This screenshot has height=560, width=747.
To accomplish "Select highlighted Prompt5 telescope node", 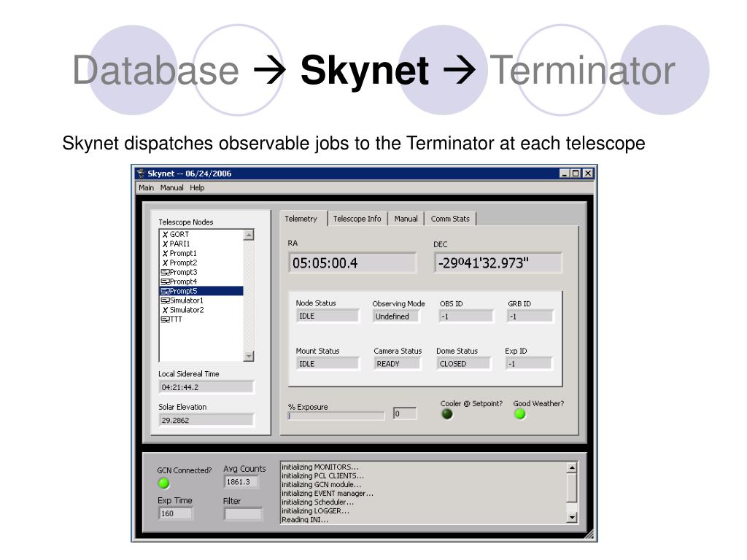I will click(201, 291).
